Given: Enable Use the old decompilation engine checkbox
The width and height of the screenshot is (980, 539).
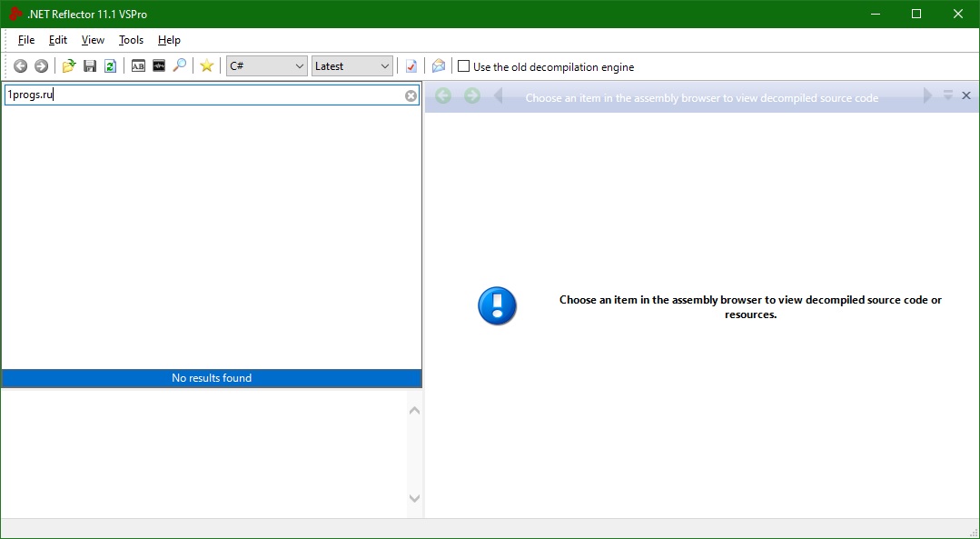Looking at the screenshot, I should (x=464, y=66).
